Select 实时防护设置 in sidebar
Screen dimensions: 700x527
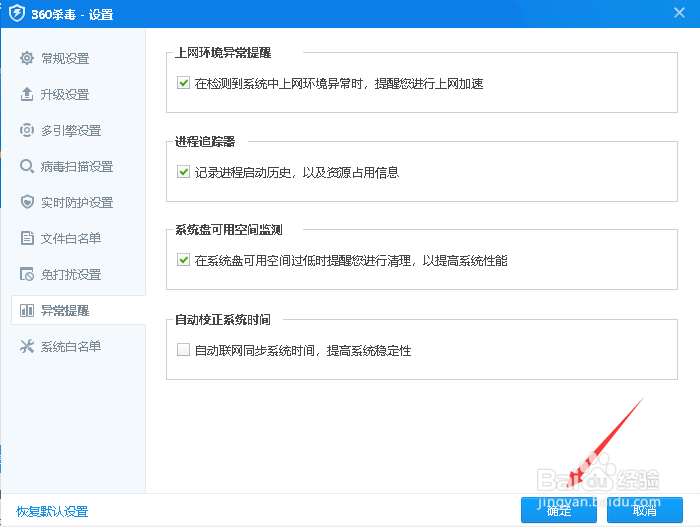coord(78,202)
